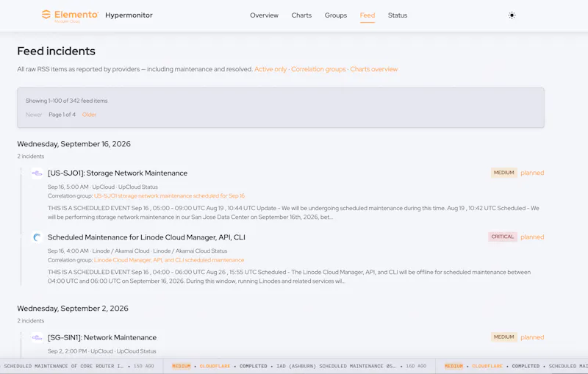Screen dimensions: 588x374
Task: Click the CRITICAL badge on Linode incident
Action: (503, 237)
